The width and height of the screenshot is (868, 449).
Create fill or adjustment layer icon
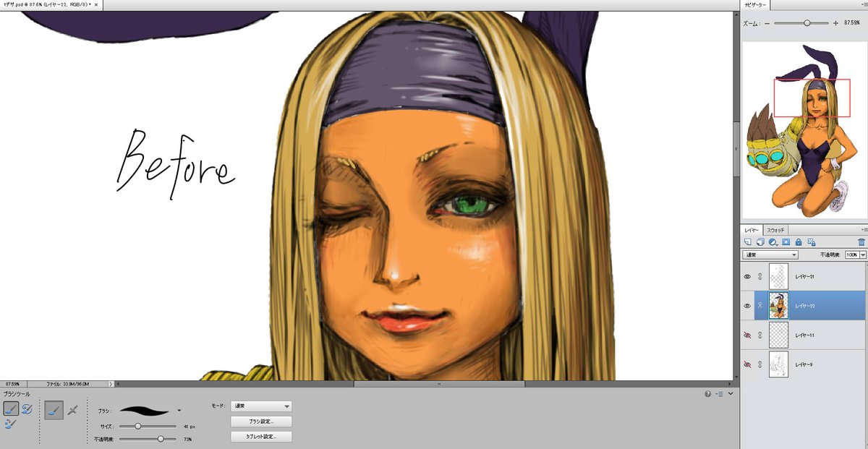point(773,242)
